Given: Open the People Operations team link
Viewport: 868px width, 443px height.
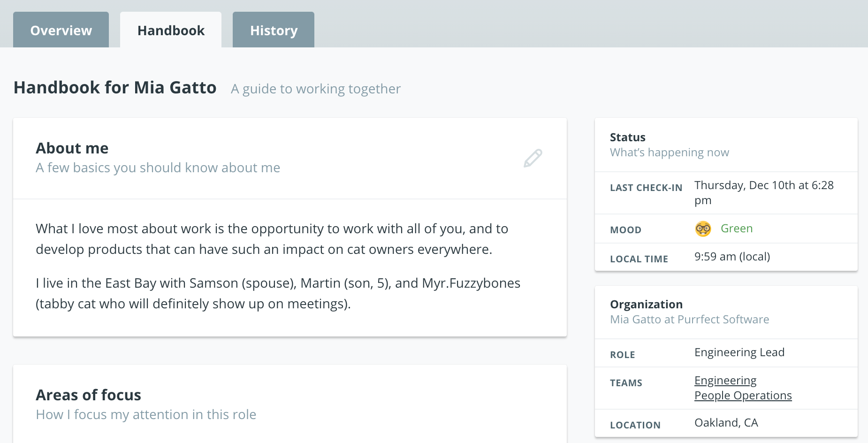Looking at the screenshot, I should (x=743, y=396).
